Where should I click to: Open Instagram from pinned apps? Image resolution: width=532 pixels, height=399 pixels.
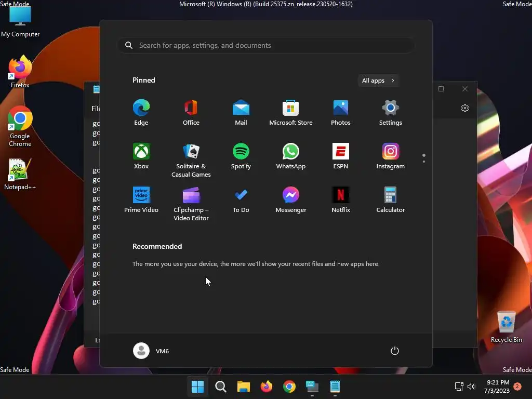[x=391, y=156]
